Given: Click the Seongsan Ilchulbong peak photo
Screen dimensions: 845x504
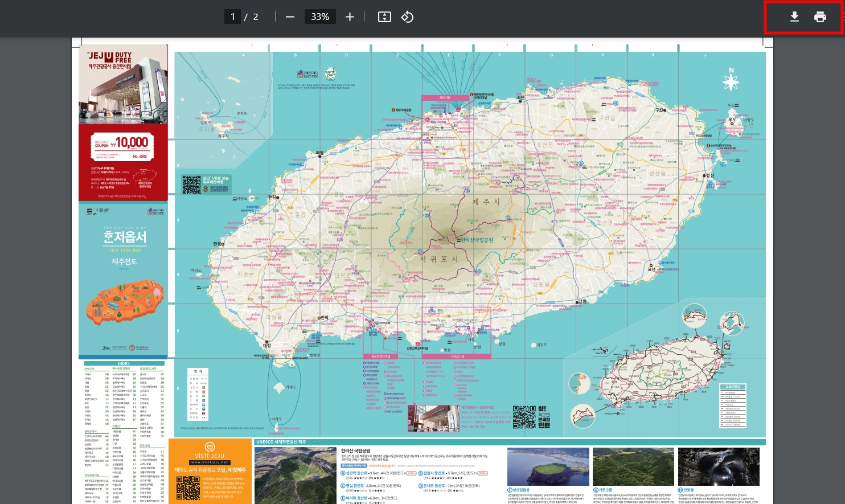Looking at the screenshot, I should 548,466.
